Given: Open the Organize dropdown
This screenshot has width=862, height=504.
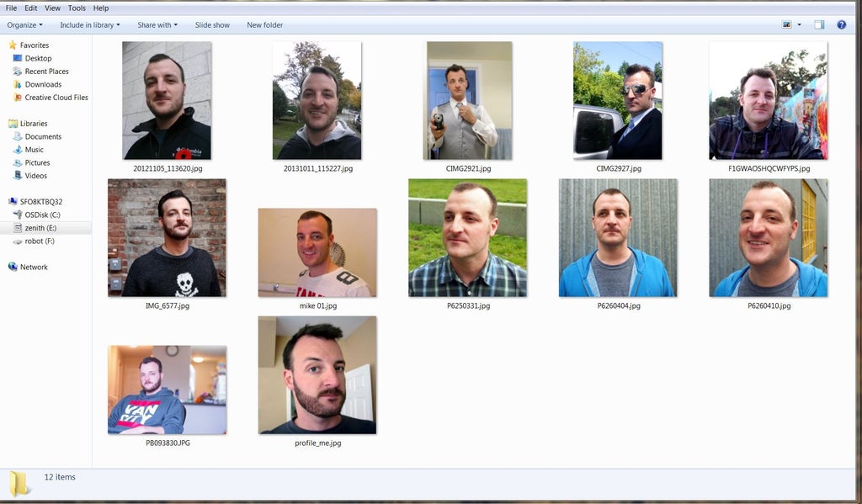Looking at the screenshot, I should click(24, 25).
